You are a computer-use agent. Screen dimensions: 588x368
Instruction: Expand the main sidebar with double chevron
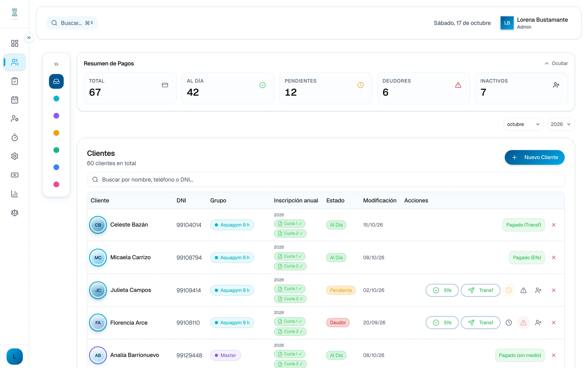click(x=29, y=38)
